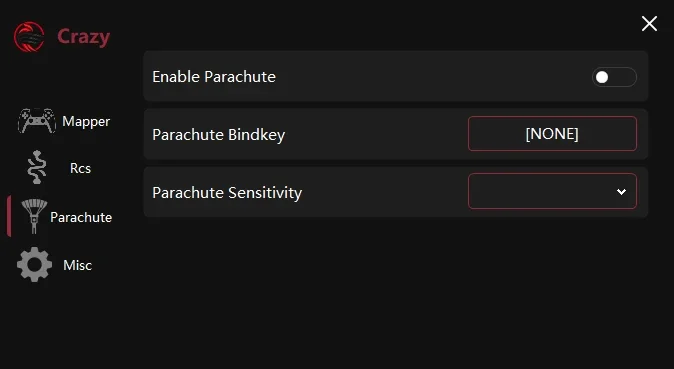
Task: Navigate to the Misc tab label
Action: pyautogui.click(x=77, y=265)
